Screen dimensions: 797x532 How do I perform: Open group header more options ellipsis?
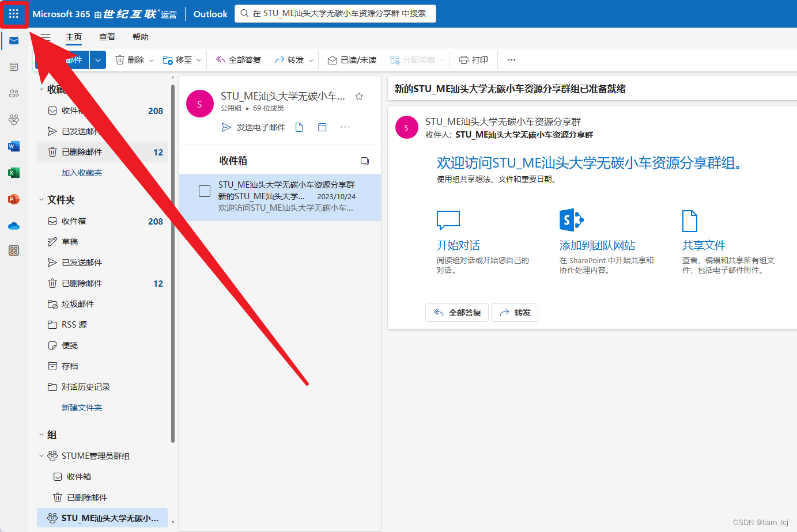(345, 127)
